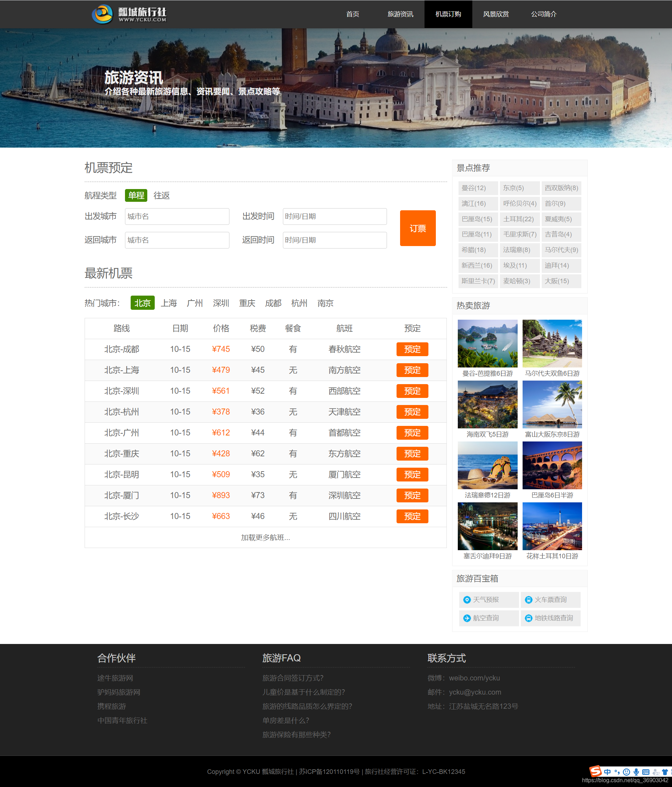Focus the 返回城市 input field

177,240
